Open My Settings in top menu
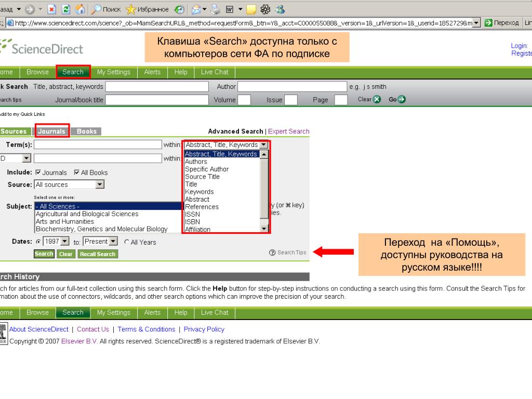Image resolution: width=532 pixels, height=399 pixels. pyautogui.click(x=114, y=72)
